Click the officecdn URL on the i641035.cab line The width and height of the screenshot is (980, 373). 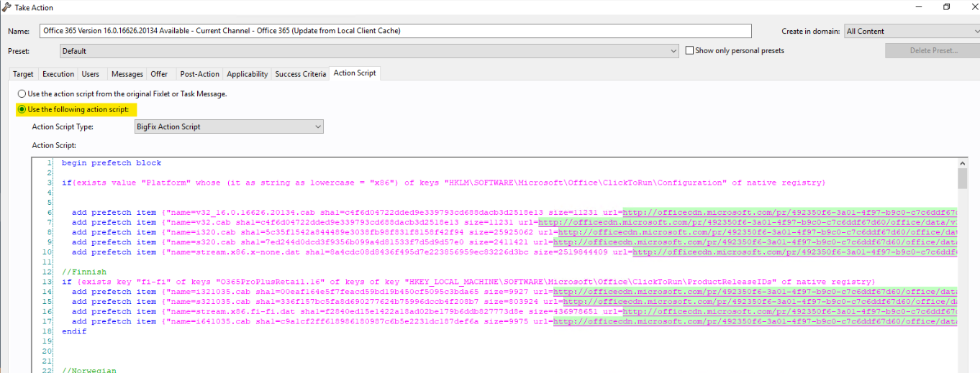click(755, 322)
